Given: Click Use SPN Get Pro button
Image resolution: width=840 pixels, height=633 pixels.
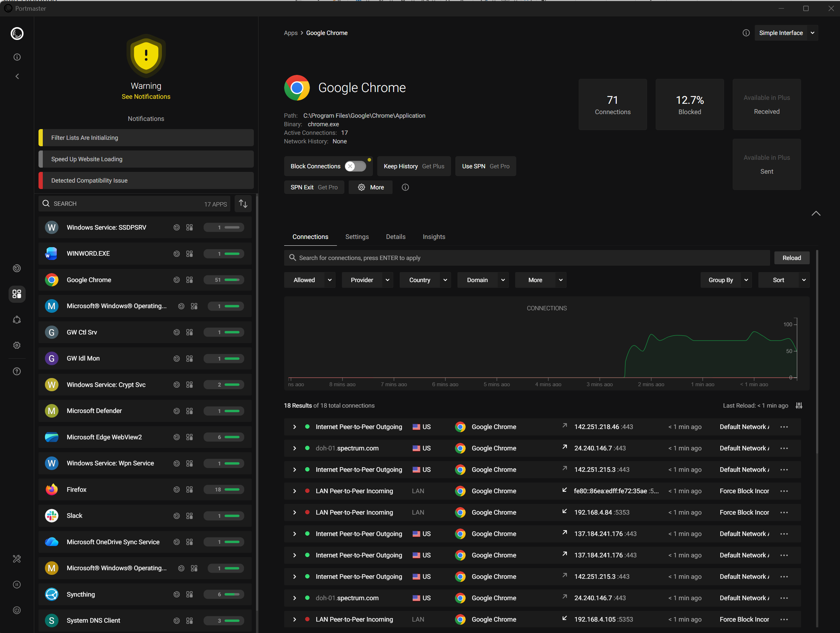Looking at the screenshot, I should tap(485, 166).
